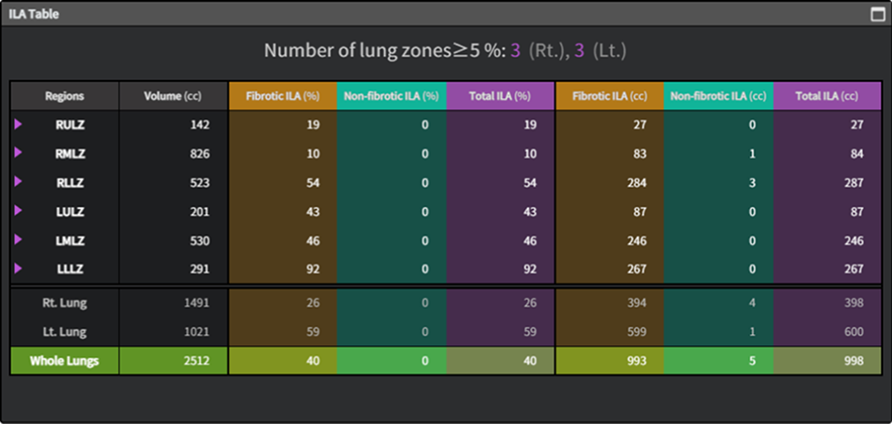
Task: Toggle the LMLZ row arrow
Action: click(x=18, y=240)
